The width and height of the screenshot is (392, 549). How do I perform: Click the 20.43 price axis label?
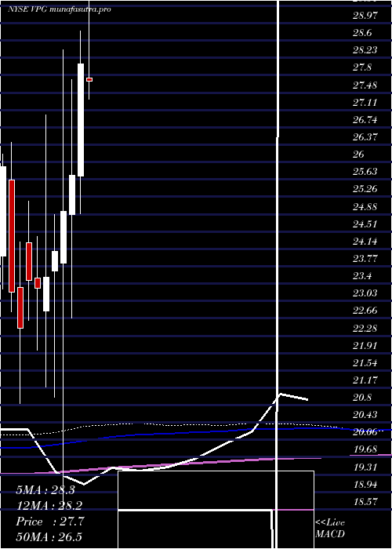365,415
